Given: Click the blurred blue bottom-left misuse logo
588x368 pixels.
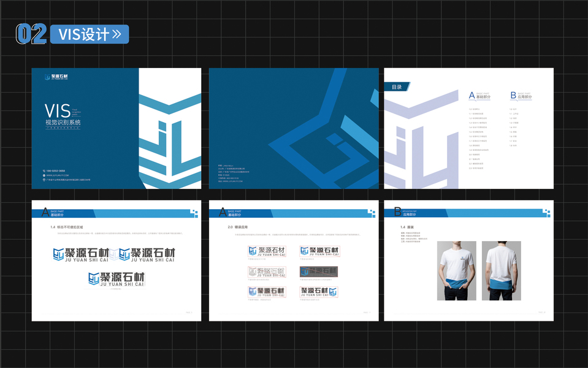Looking at the screenshot, I should pos(267,291).
